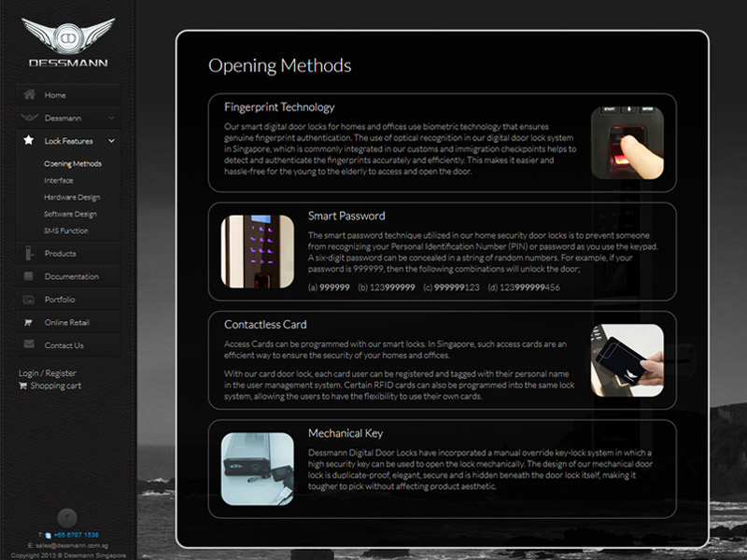Go to Online Retail menu item
Viewport: 747px width, 560px height.
point(68,322)
